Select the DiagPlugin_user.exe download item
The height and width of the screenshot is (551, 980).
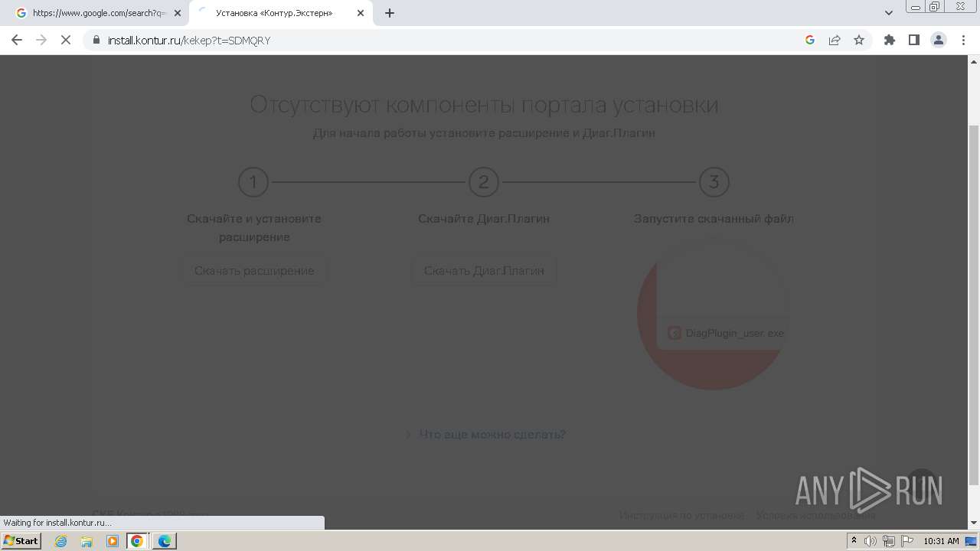(x=726, y=333)
